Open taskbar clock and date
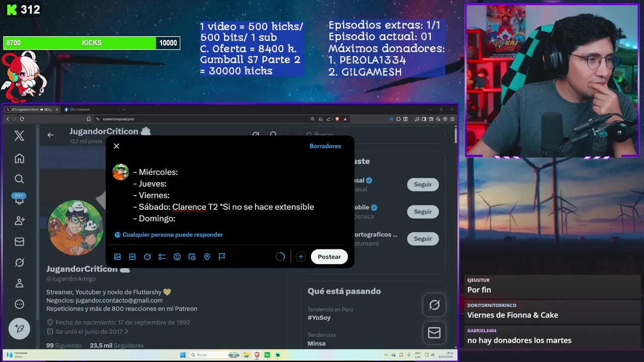This screenshot has height=362, width=644. 446,355
